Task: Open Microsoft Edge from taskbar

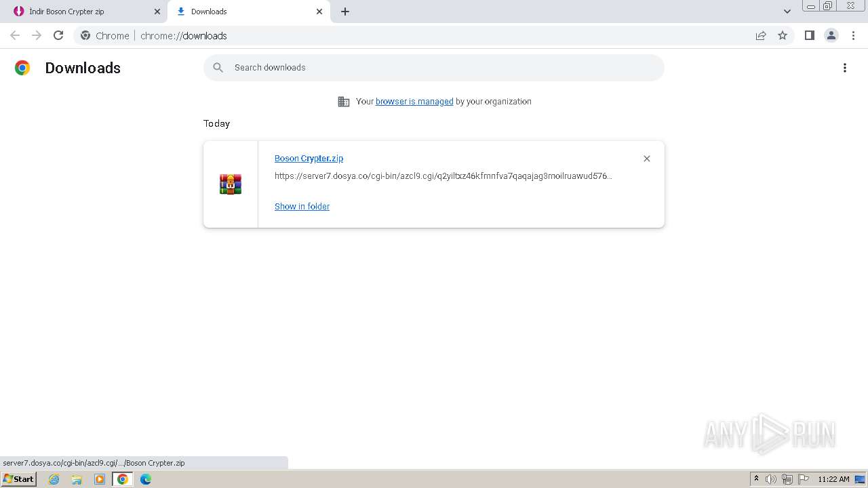Action: (x=146, y=479)
